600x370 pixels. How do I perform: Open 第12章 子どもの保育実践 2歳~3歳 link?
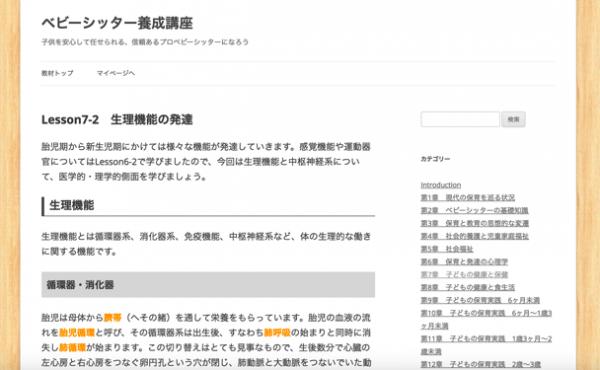(481, 364)
